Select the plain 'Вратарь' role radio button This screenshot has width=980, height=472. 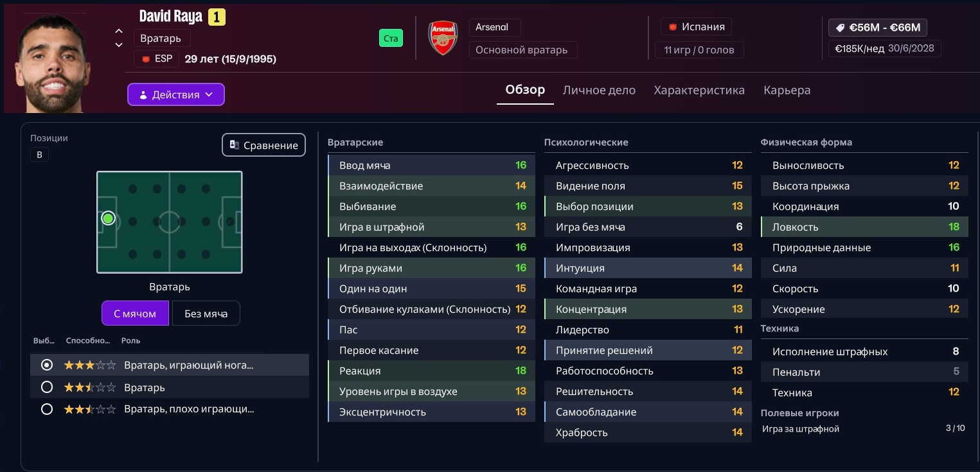(x=46, y=387)
